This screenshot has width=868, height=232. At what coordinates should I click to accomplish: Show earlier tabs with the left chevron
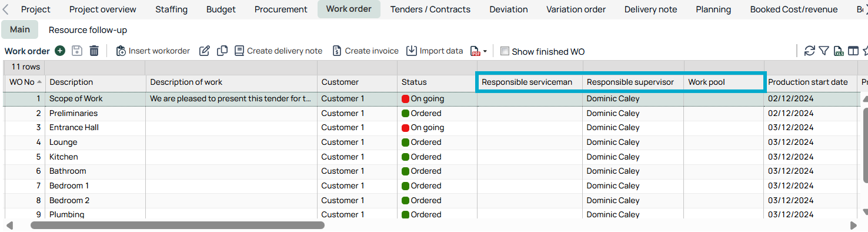click(5, 9)
